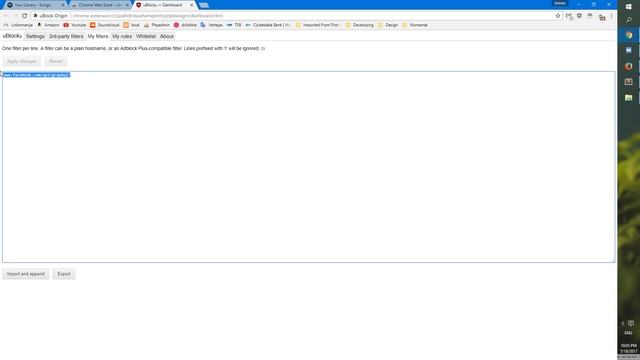This screenshot has width=640, height=360.
Task: Click the uBlock Origin extension label in address bar
Action: 51,16
